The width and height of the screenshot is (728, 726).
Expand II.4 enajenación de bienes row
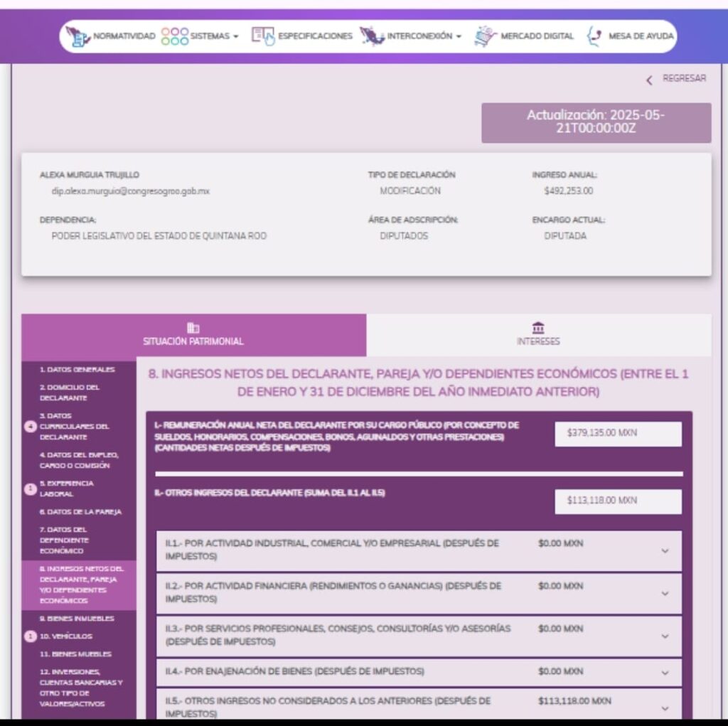(x=665, y=672)
